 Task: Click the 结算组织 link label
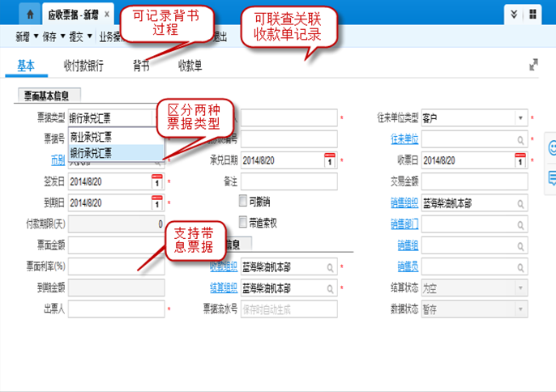[223, 287]
